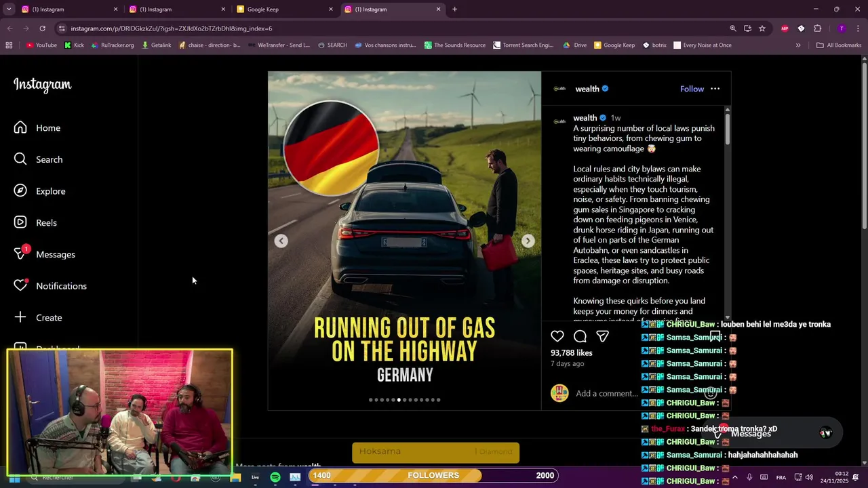Open YouTube bookmark
This screenshot has height=488, width=868.
[41, 45]
